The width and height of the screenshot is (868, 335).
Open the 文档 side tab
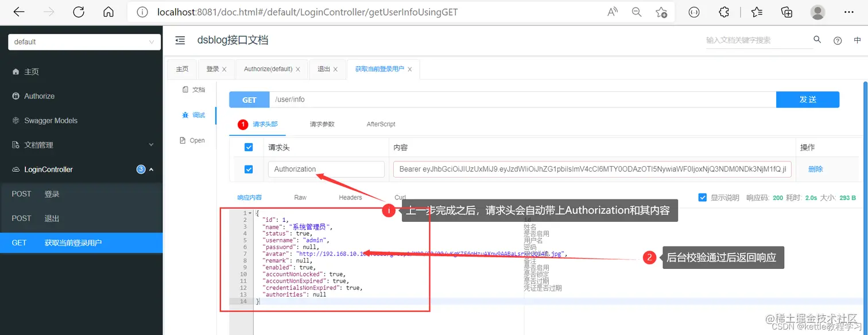[x=193, y=90]
